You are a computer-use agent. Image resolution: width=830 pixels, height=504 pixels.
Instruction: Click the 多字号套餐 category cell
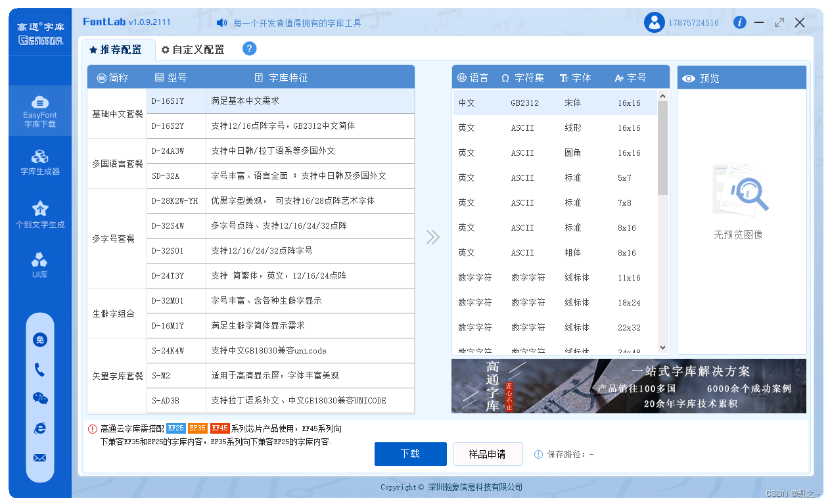click(x=118, y=239)
